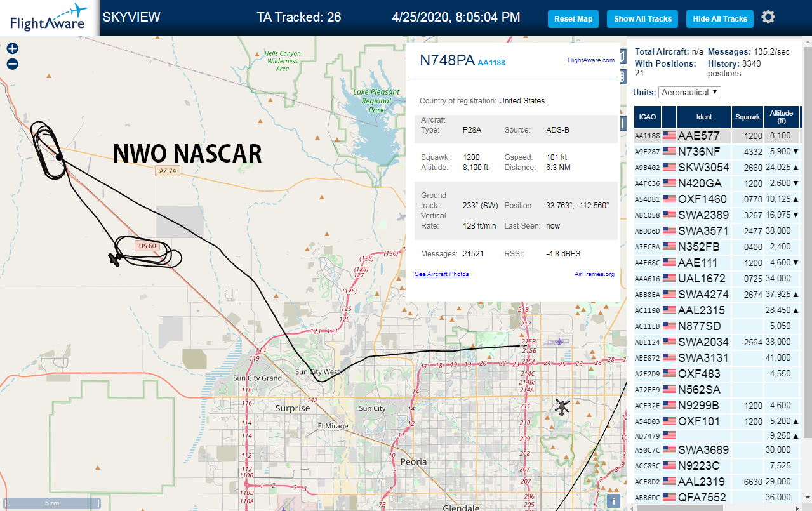The height and width of the screenshot is (511, 812).
Task: Click the FlightAware logo
Action: tap(48, 17)
